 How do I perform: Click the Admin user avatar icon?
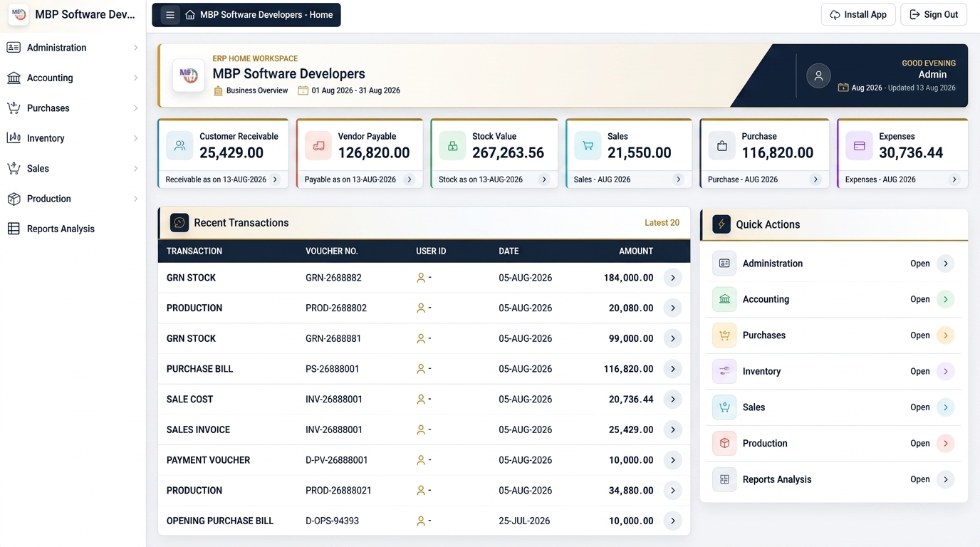(x=818, y=75)
